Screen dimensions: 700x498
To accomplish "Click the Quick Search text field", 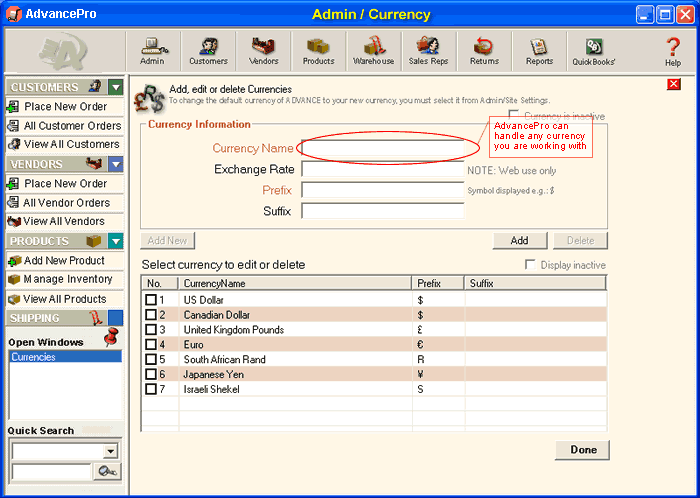I will tap(51, 472).
